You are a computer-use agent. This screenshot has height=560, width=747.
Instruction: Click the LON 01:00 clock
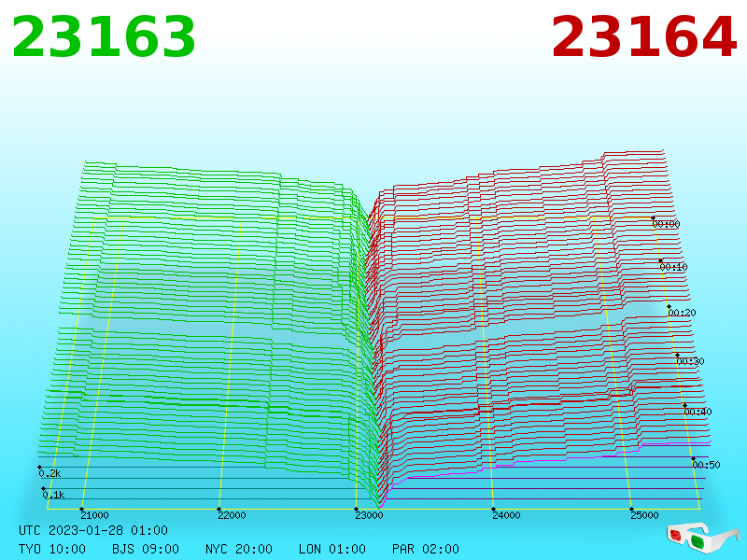(332, 549)
